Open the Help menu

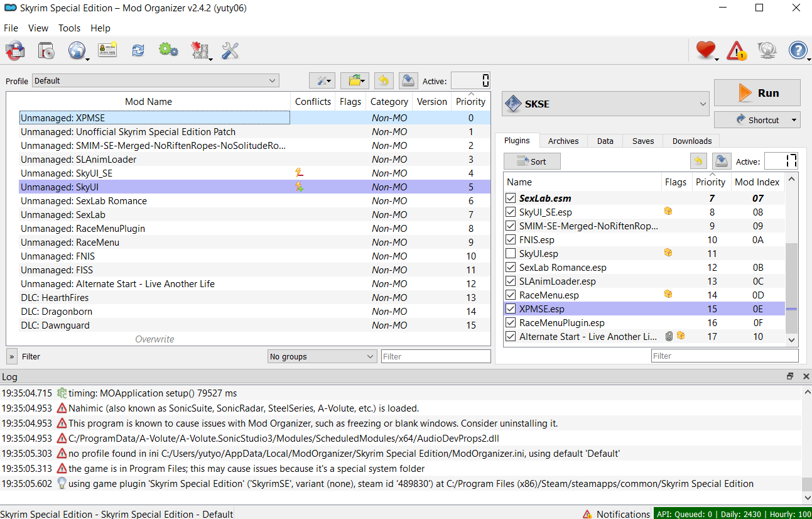point(100,28)
